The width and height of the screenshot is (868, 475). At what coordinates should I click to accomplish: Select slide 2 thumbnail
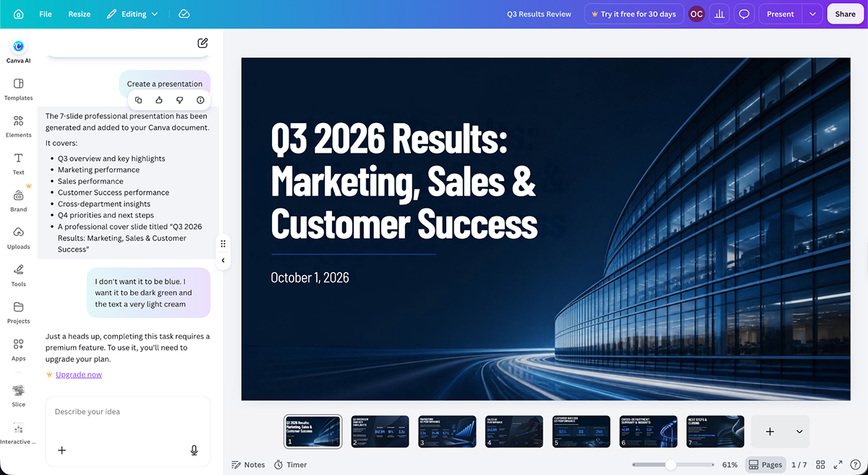pos(380,432)
